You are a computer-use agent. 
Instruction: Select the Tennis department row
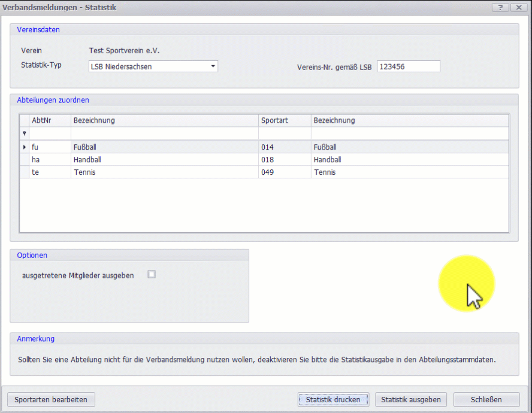(x=164, y=172)
